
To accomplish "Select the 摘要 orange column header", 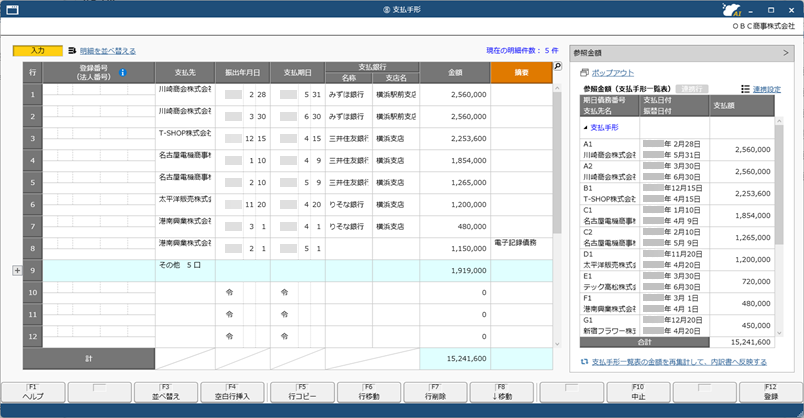I will coord(521,73).
